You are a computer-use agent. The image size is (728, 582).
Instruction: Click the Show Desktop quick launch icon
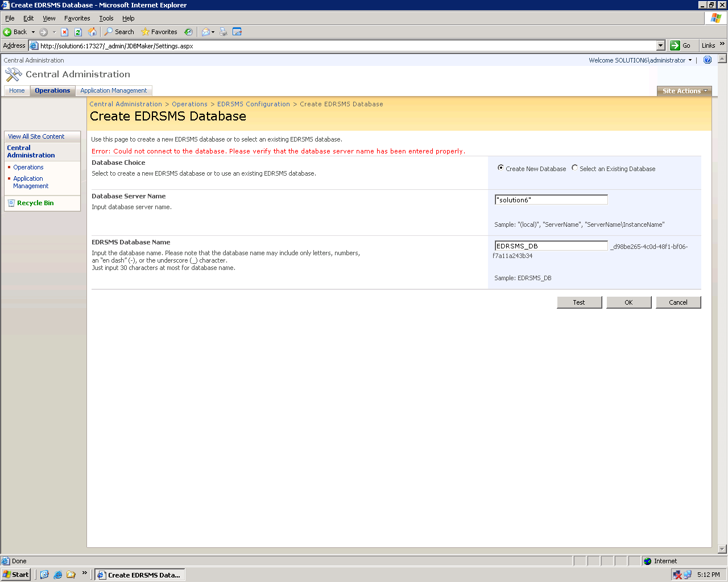point(44,575)
